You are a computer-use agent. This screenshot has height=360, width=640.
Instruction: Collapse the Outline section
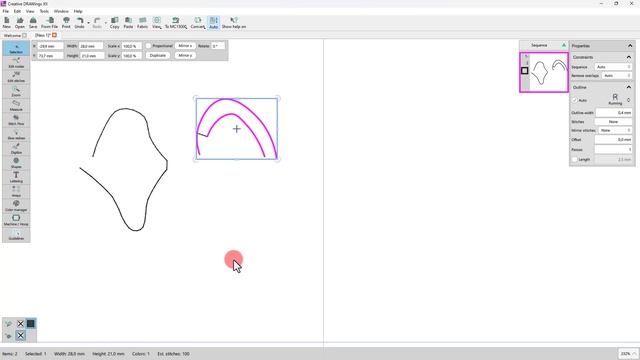click(629, 87)
